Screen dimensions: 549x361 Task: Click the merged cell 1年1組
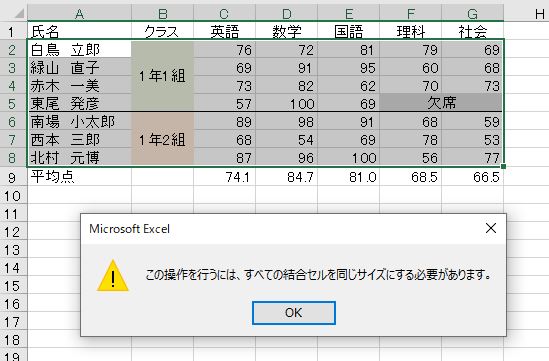click(x=162, y=76)
